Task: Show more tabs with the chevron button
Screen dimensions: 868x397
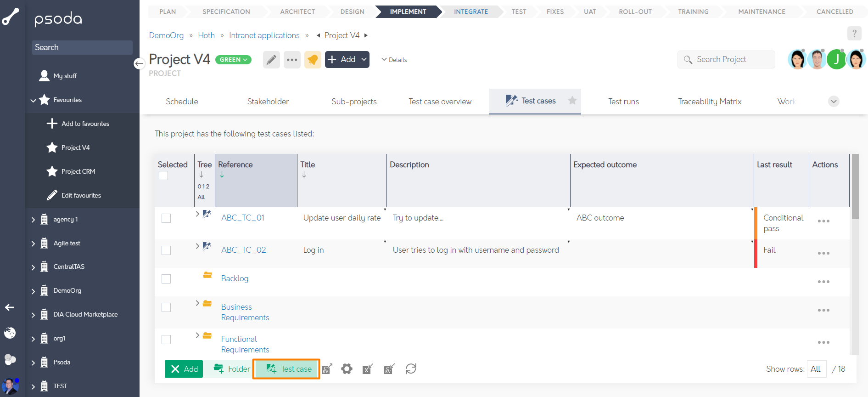Action: (834, 102)
